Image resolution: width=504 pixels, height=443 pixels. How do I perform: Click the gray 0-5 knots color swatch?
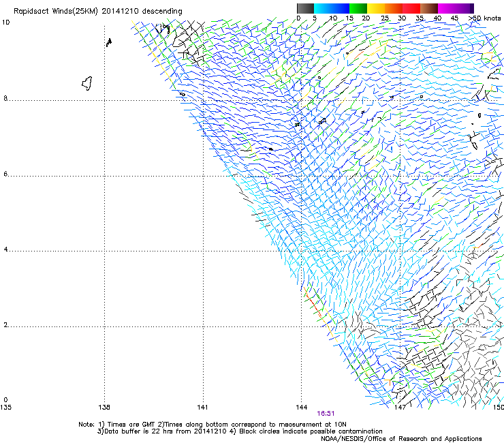coord(305,8)
